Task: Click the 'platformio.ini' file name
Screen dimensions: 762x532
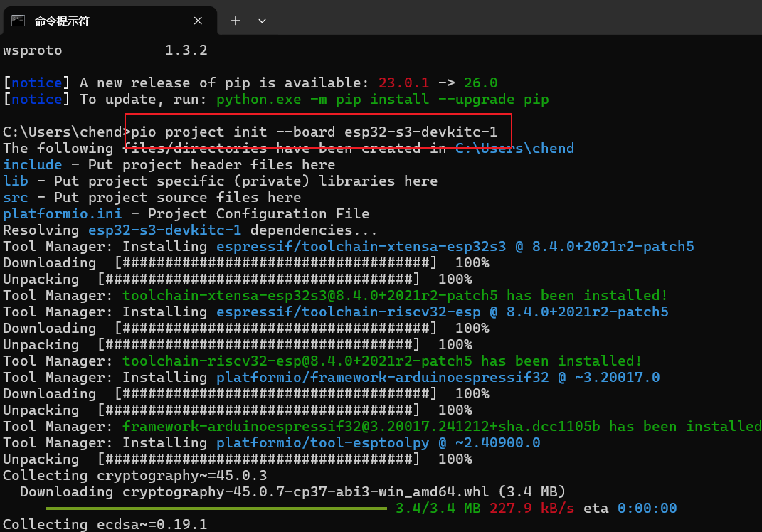Action: click(62, 214)
